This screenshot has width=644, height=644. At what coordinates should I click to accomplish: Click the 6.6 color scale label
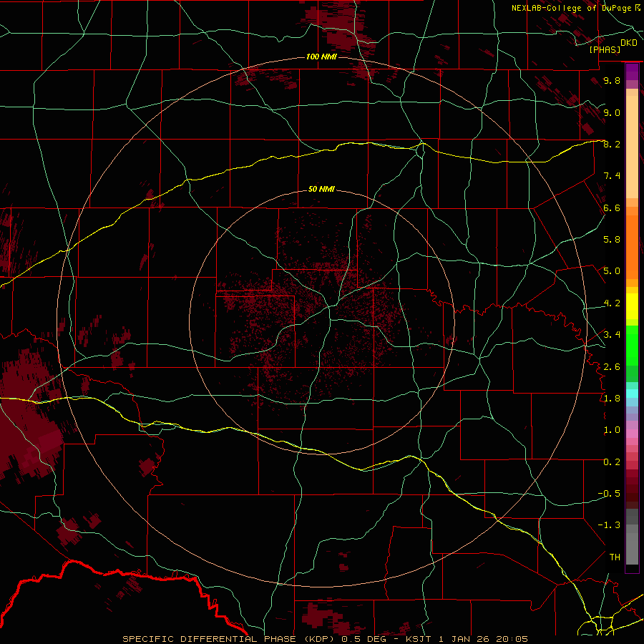tap(612, 208)
